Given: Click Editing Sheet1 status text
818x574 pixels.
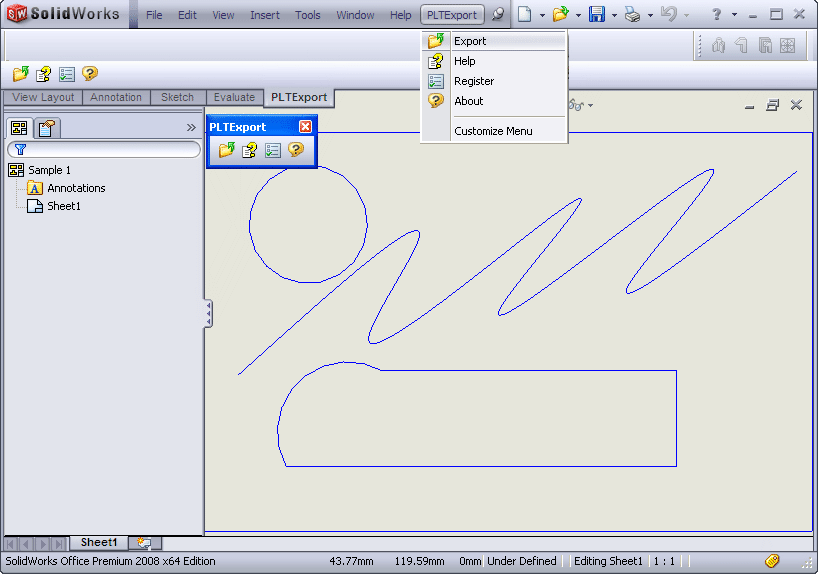Looking at the screenshot, I should tap(608, 561).
